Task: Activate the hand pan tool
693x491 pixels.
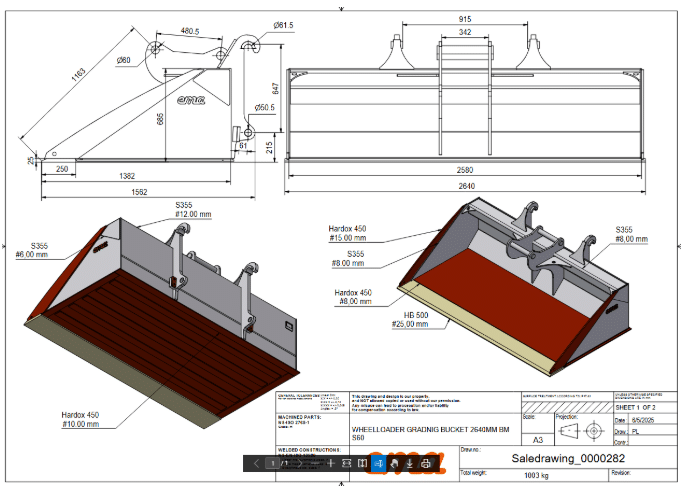Action: [x=394, y=463]
